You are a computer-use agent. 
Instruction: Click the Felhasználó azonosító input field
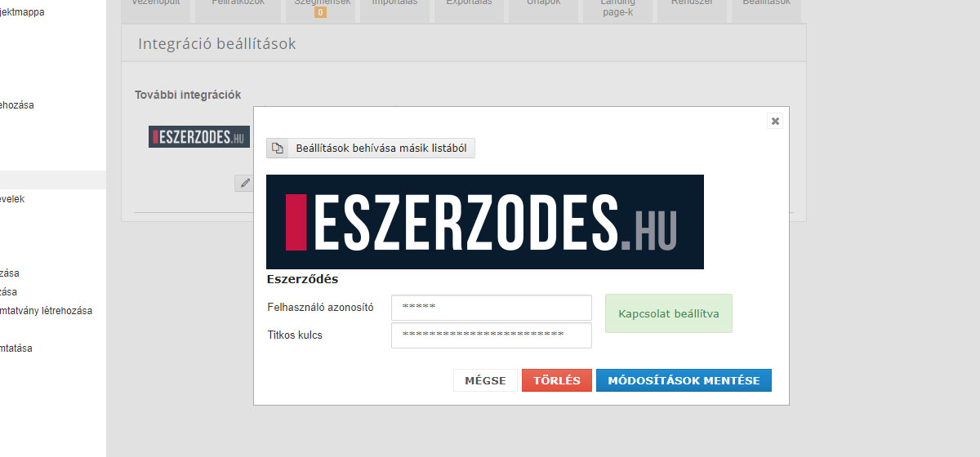491,308
